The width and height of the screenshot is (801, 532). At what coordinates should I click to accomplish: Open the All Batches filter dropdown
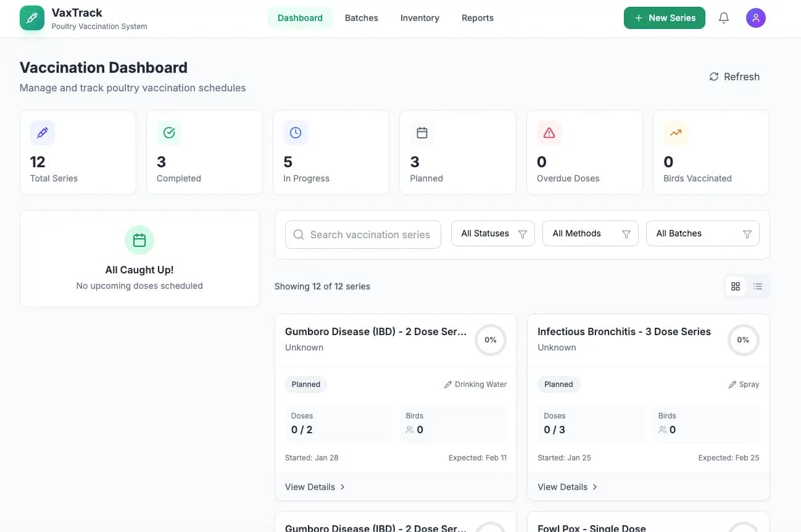pos(702,234)
